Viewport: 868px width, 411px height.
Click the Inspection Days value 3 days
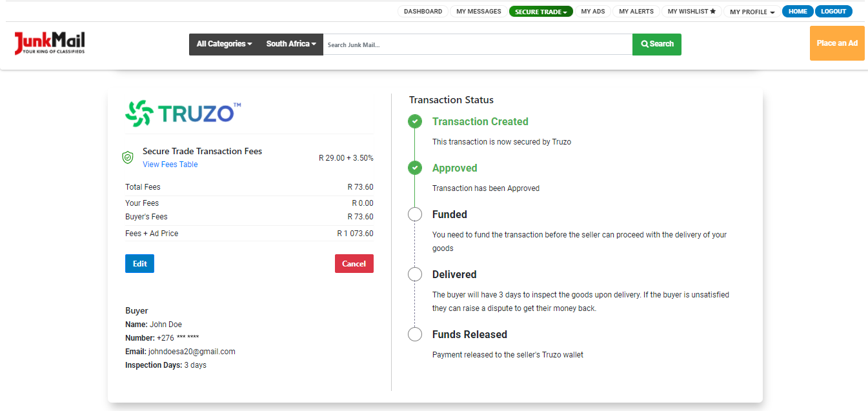click(x=196, y=365)
